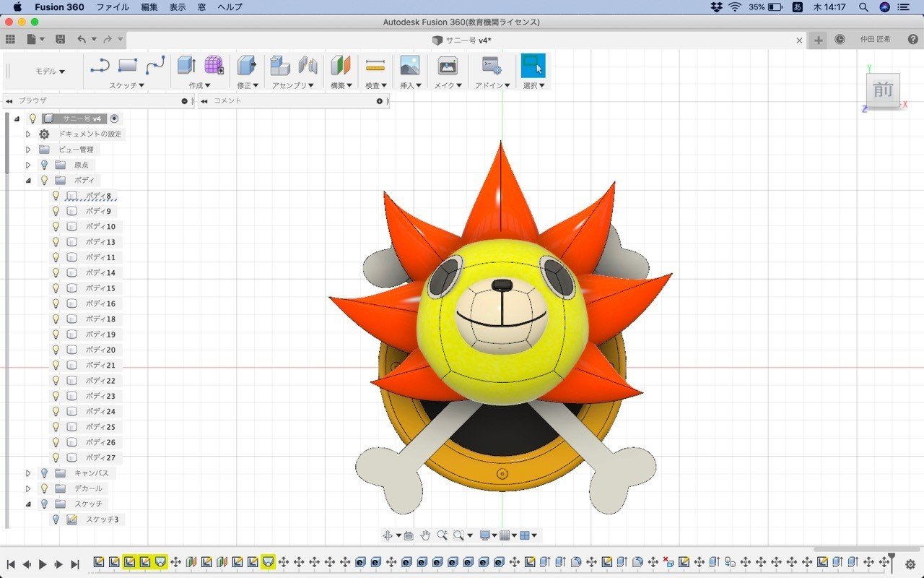Select the Rectangle sketch tool

127,65
